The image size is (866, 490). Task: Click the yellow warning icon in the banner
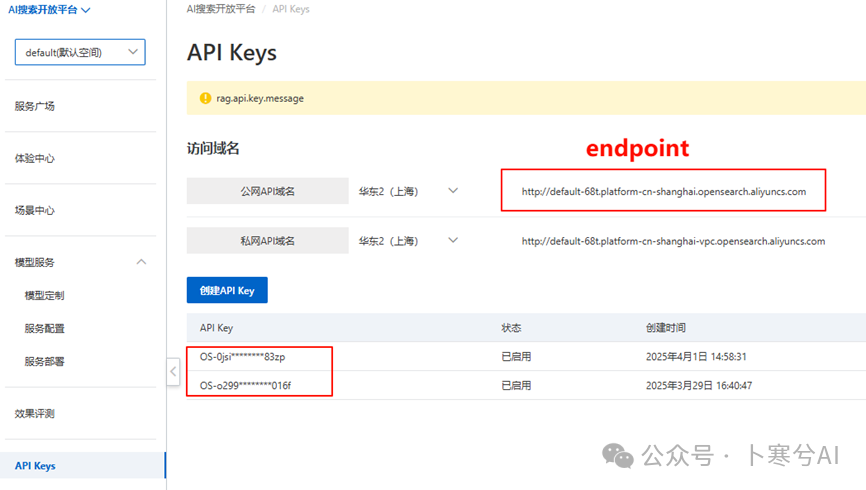coord(205,99)
